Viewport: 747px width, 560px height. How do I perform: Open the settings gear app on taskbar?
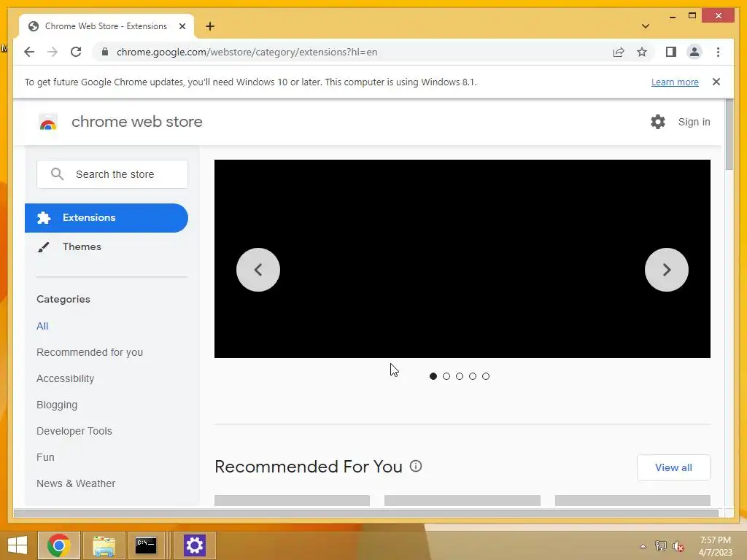pyautogui.click(x=194, y=545)
